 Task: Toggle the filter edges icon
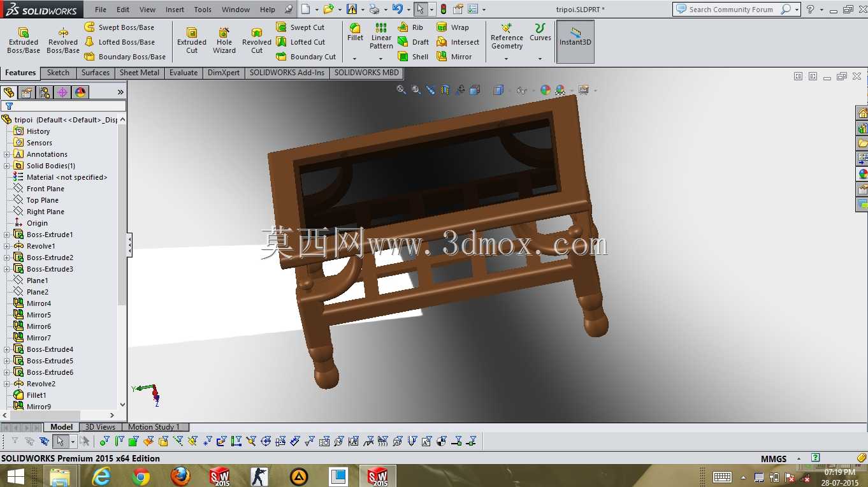(119, 441)
